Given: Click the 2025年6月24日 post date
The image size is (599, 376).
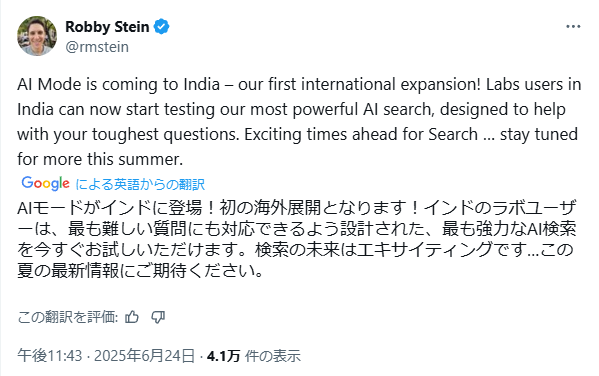Looking at the screenshot, I should point(144,356).
